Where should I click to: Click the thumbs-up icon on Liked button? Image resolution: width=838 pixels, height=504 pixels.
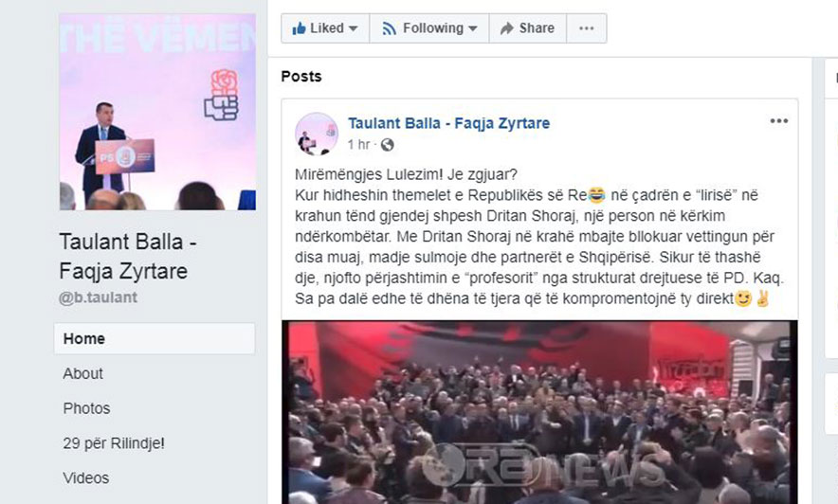[299, 28]
